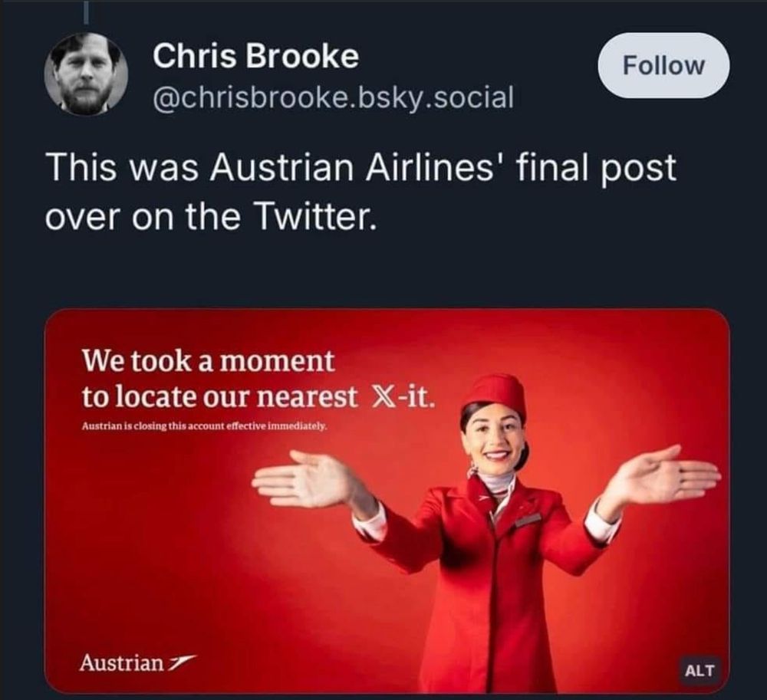Click the thread connector line above avatar
This screenshot has width=767, height=700.
click(87, 12)
